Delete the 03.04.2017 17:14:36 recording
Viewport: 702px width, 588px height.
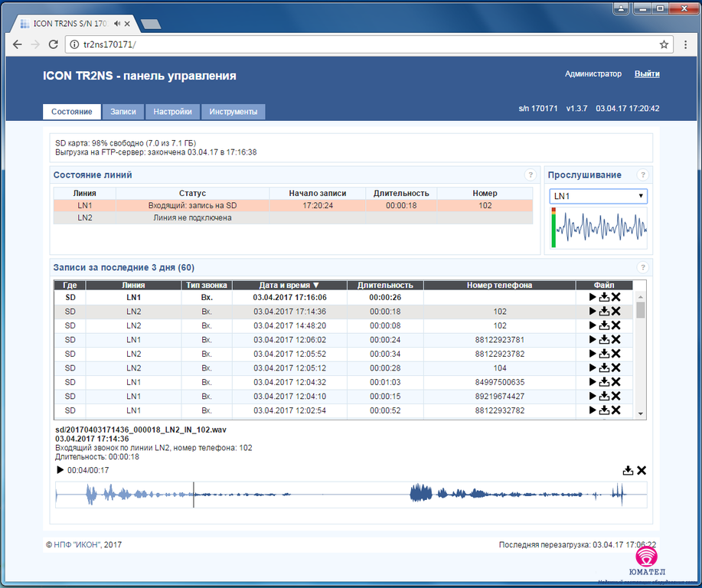[x=616, y=312]
